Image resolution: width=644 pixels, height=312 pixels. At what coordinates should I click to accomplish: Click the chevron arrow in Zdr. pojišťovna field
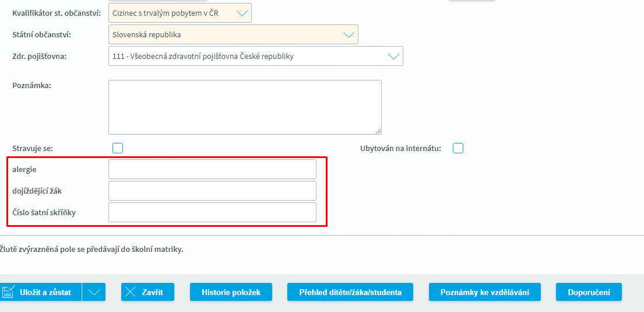pyautogui.click(x=393, y=56)
